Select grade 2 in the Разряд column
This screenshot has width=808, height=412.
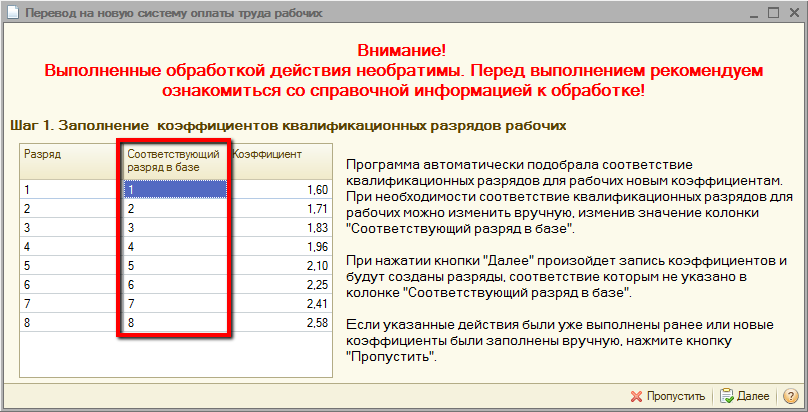(68, 208)
